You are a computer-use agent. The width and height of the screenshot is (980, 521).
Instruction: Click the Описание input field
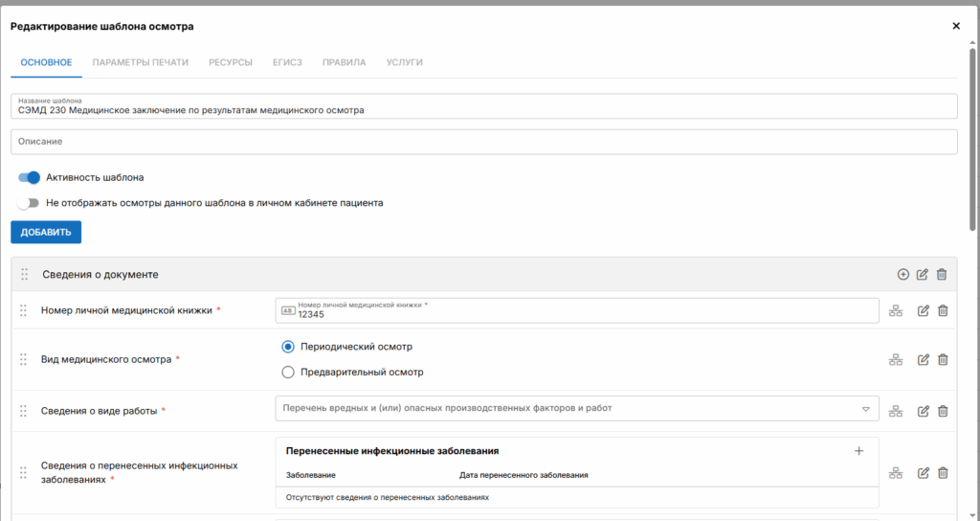pyautogui.click(x=483, y=142)
